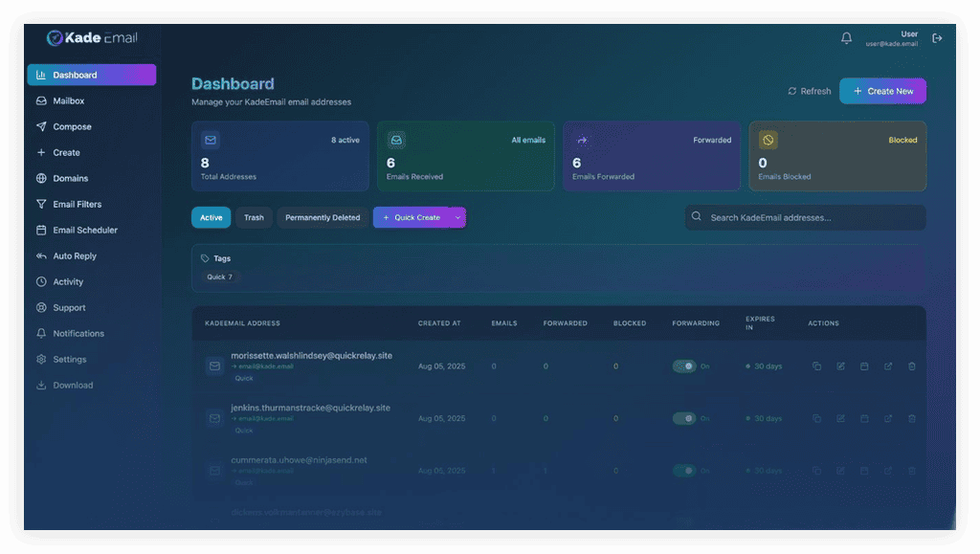
Task: Open notifications bell in top header
Action: pyautogui.click(x=846, y=38)
